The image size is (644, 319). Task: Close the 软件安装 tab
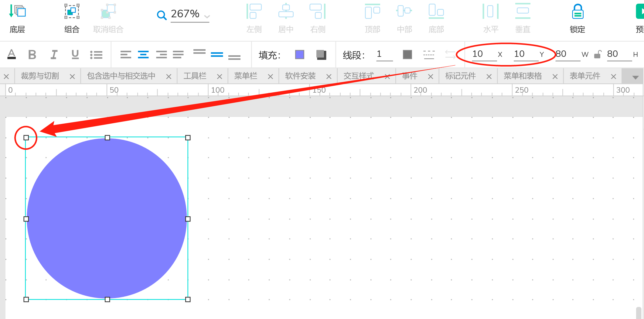pyautogui.click(x=329, y=77)
